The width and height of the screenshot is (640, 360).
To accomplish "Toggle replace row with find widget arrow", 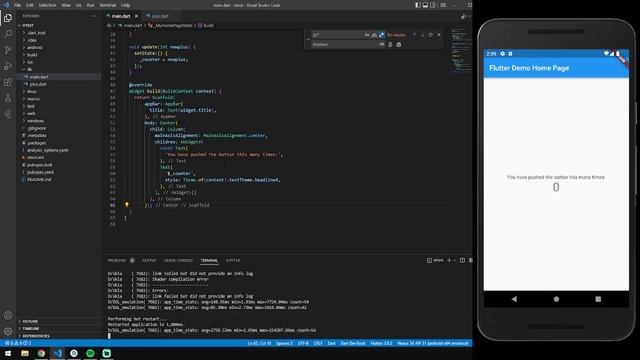I will tap(308, 40).
